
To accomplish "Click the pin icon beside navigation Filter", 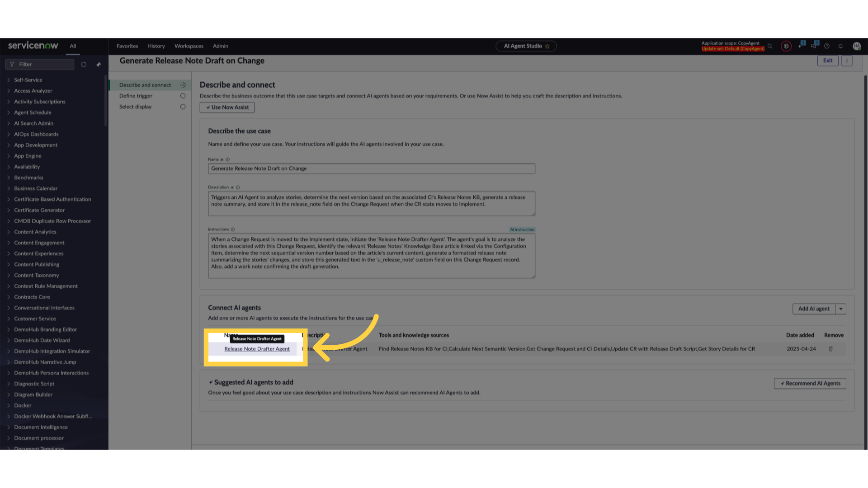I will pyautogui.click(x=99, y=65).
